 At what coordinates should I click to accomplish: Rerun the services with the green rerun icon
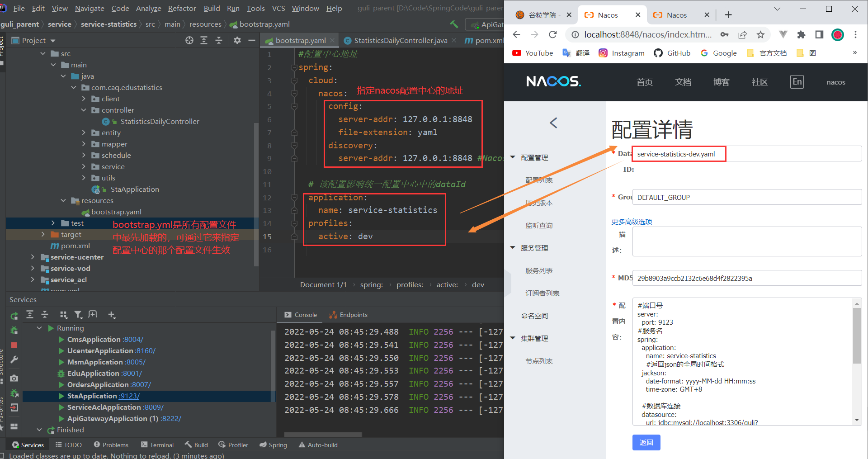tap(14, 316)
